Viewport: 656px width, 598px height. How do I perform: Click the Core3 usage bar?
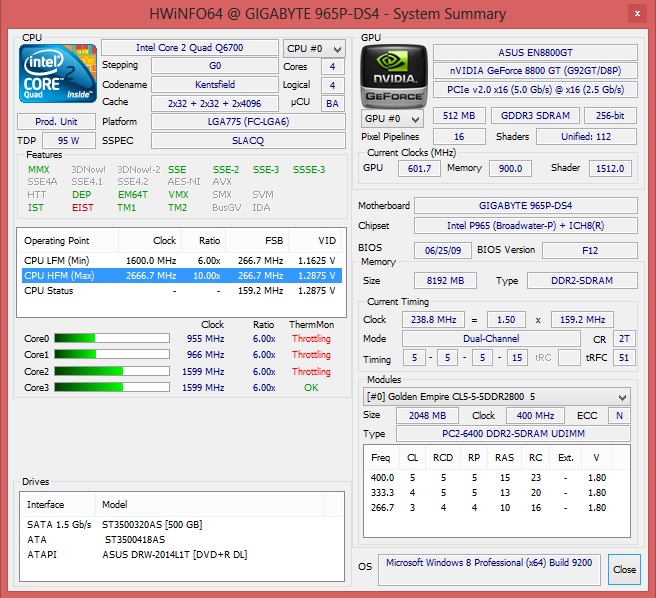coord(112,387)
